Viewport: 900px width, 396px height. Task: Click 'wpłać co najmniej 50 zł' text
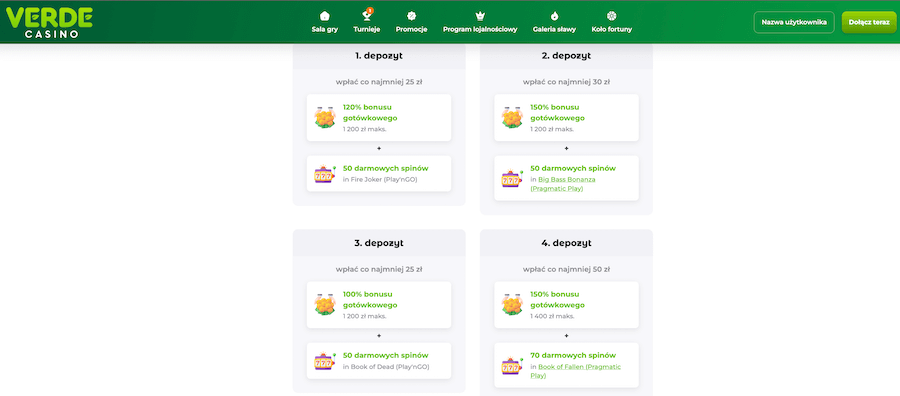[x=566, y=269]
